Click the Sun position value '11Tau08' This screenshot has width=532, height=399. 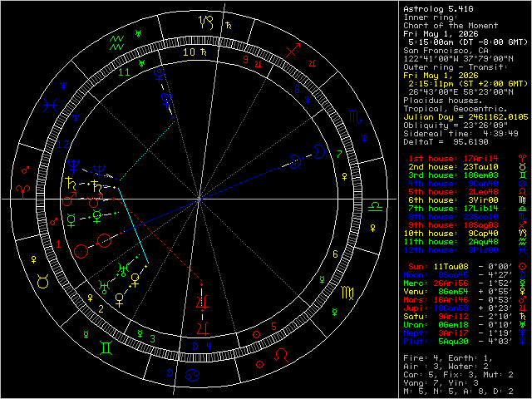[x=451, y=267]
